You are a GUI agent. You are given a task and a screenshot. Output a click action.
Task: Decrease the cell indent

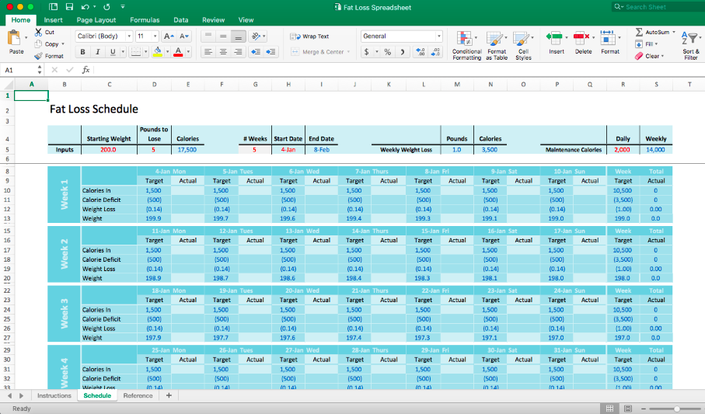(255, 52)
